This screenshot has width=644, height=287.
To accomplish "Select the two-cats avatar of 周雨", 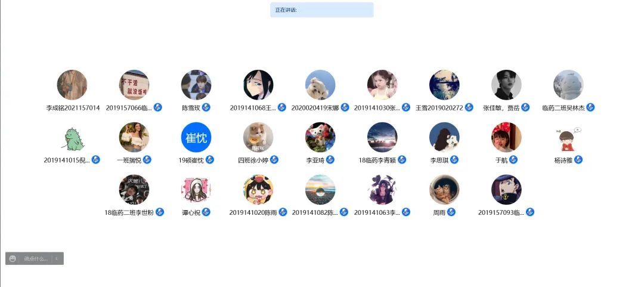I will click(x=444, y=190).
